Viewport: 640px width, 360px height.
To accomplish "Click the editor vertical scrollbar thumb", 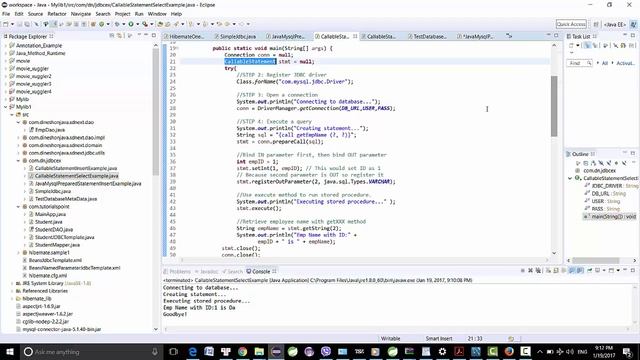I will (x=554, y=106).
